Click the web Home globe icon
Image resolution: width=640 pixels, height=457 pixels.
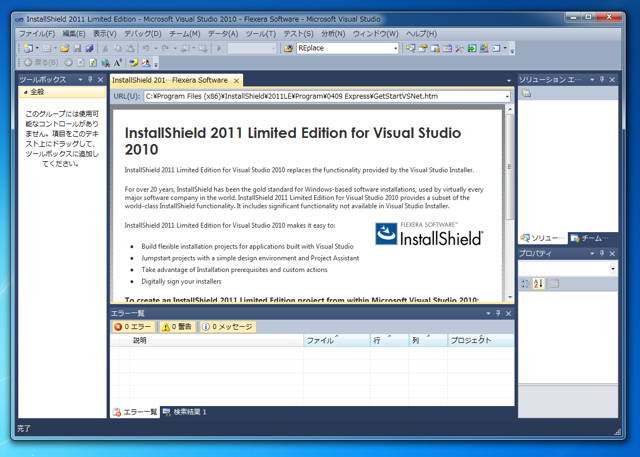(105, 62)
